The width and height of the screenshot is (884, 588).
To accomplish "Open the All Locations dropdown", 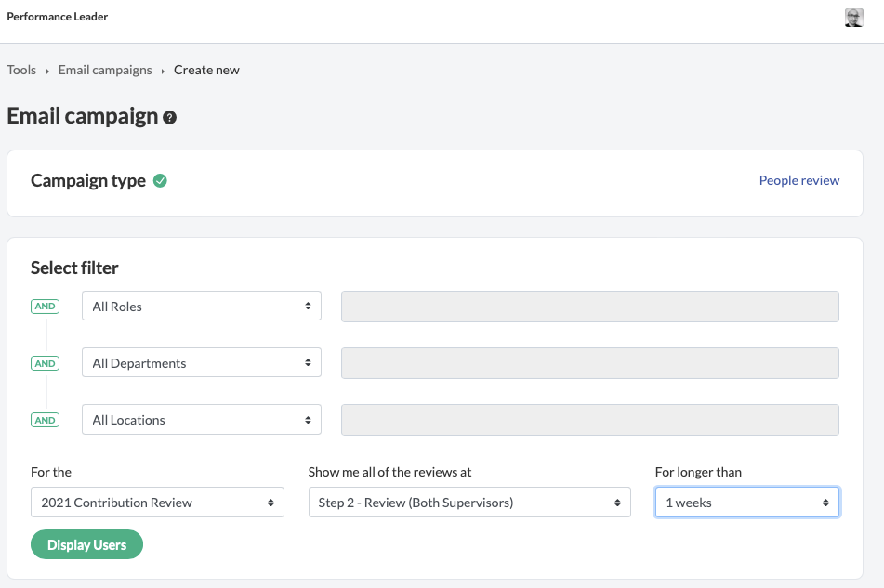I will click(202, 420).
